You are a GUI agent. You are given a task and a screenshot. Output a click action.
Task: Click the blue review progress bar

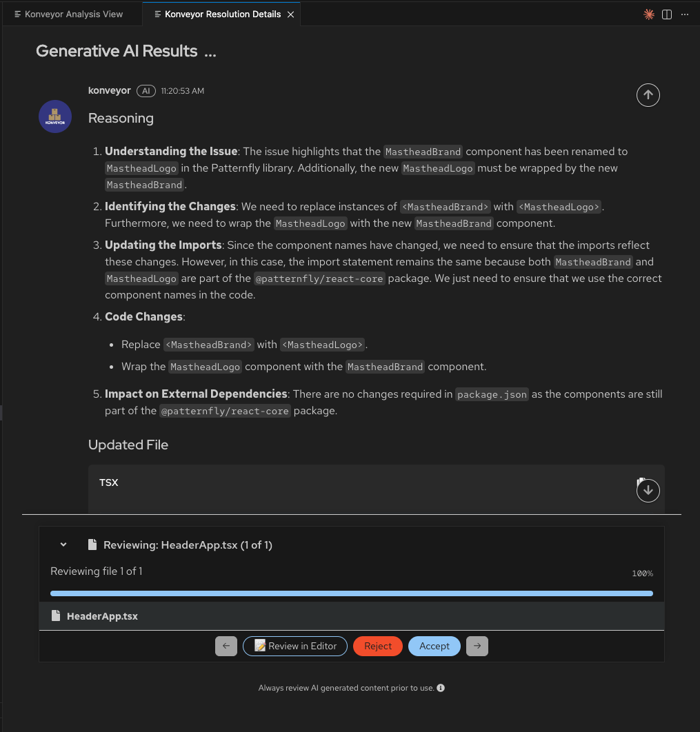click(x=351, y=593)
